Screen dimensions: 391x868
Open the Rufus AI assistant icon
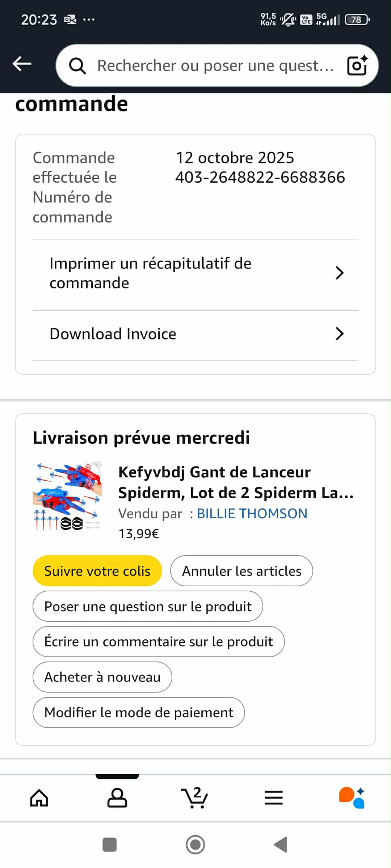pos(352,798)
